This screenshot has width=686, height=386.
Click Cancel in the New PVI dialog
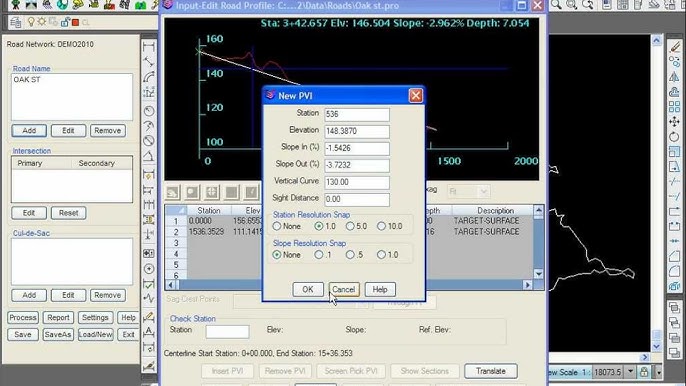pyautogui.click(x=344, y=289)
